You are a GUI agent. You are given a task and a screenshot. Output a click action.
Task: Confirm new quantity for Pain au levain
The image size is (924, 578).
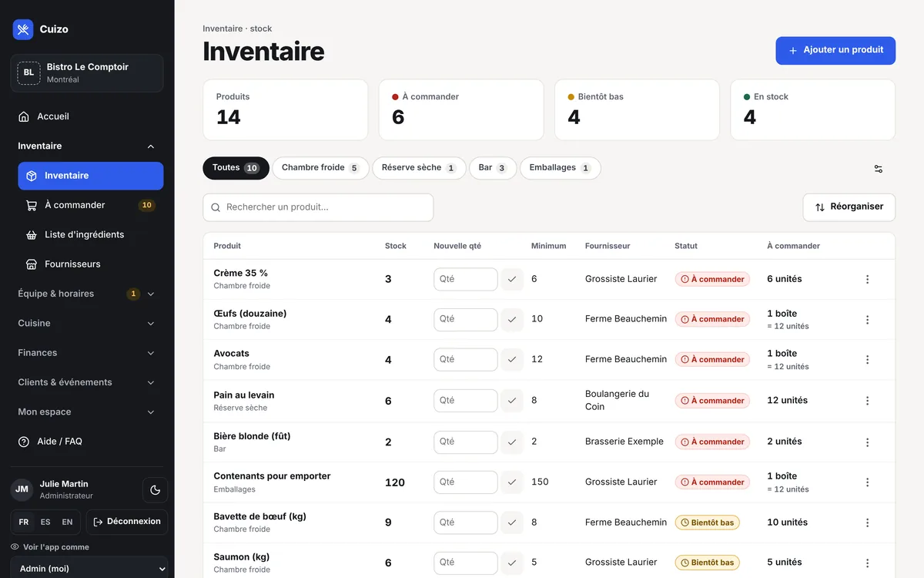pos(512,401)
